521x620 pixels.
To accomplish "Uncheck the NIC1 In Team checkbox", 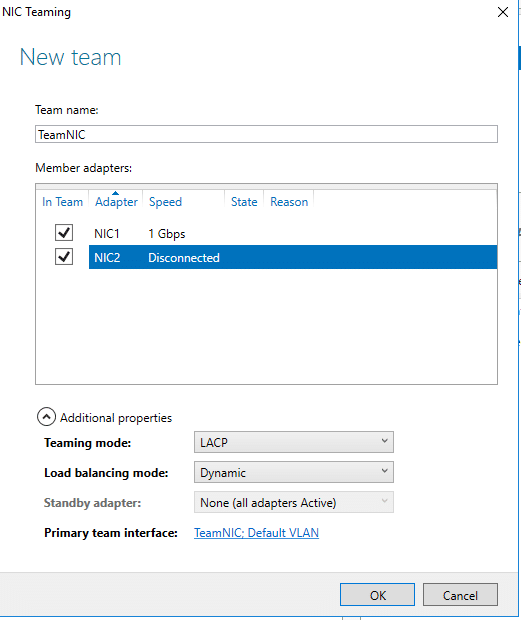I will click(x=64, y=233).
